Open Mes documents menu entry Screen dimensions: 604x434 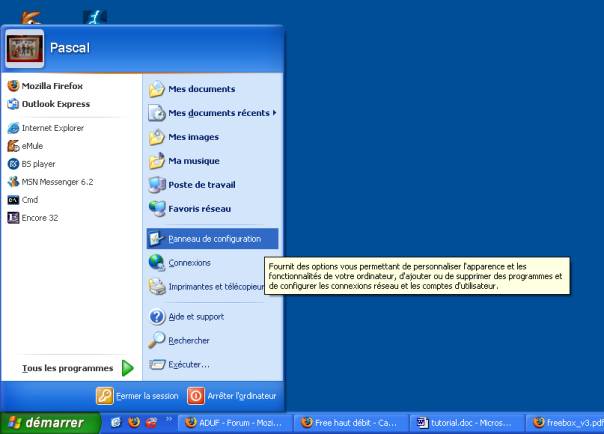pos(212,89)
